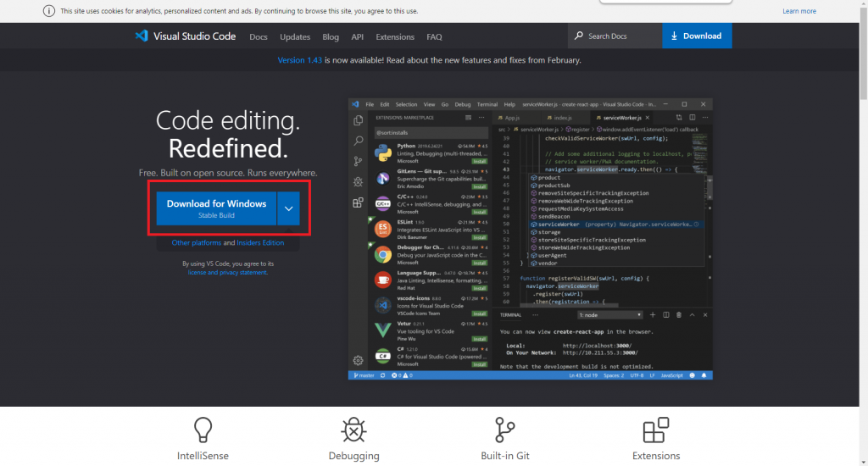
Task: Click the notification bell in editor status bar
Action: point(704,375)
